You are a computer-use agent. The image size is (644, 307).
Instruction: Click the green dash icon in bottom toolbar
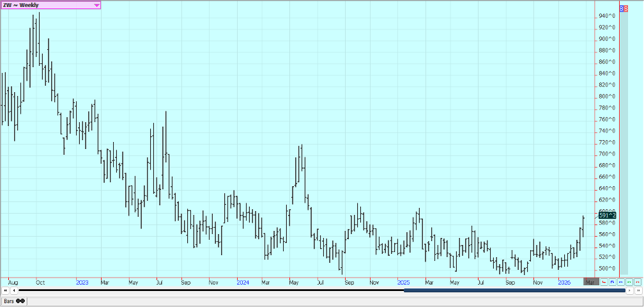(x=629, y=281)
